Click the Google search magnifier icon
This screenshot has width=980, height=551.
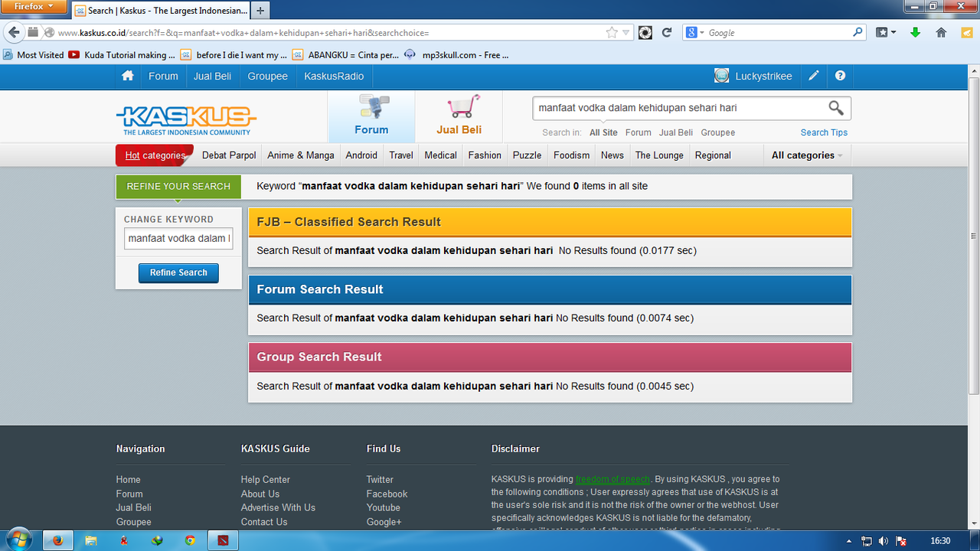click(x=858, y=32)
